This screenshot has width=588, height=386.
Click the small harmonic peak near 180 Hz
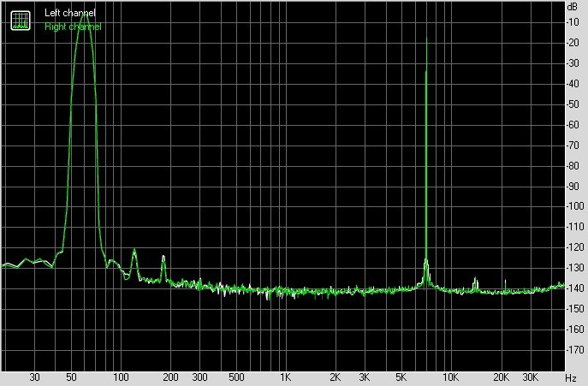coord(163,257)
